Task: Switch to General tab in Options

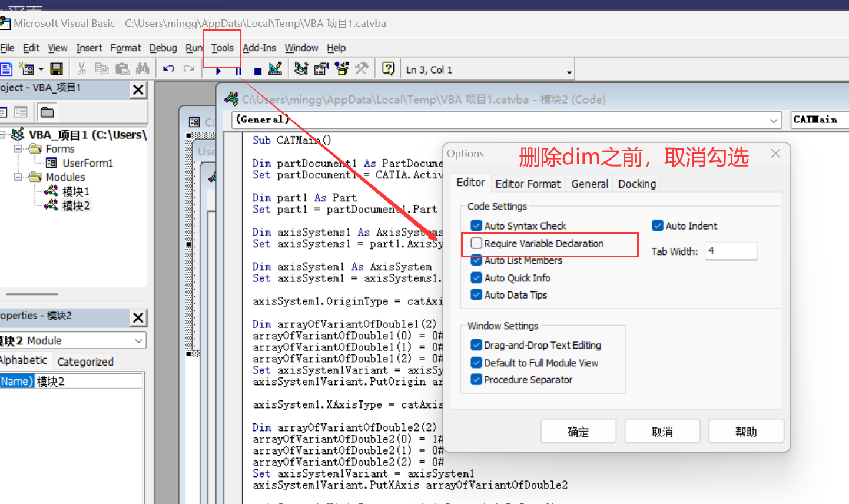Action: point(590,184)
